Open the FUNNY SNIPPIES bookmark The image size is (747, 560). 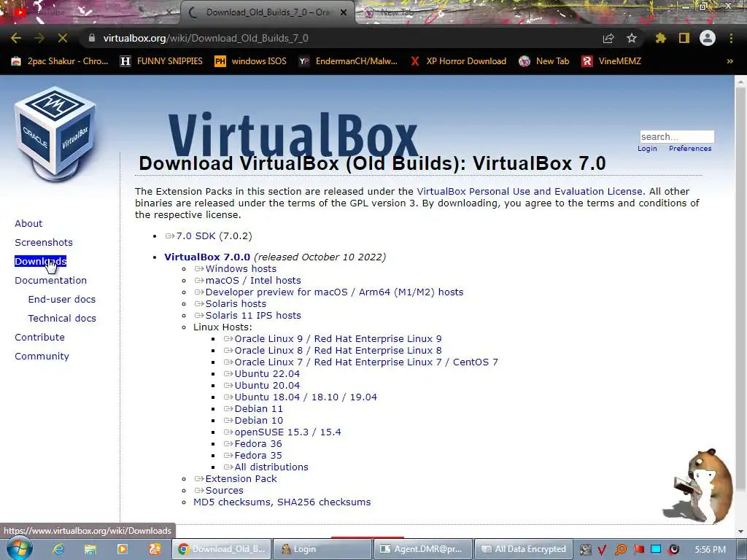tap(161, 61)
